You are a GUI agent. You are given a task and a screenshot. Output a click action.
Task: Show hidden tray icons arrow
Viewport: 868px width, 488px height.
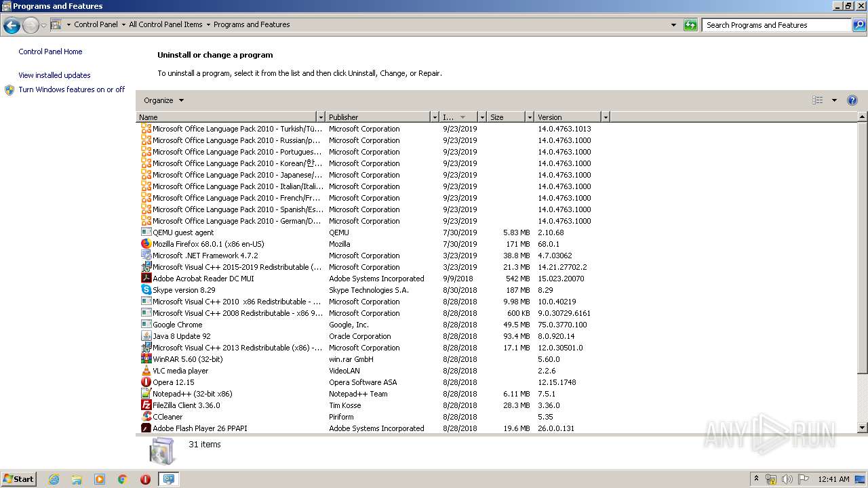click(x=756, y=479)
